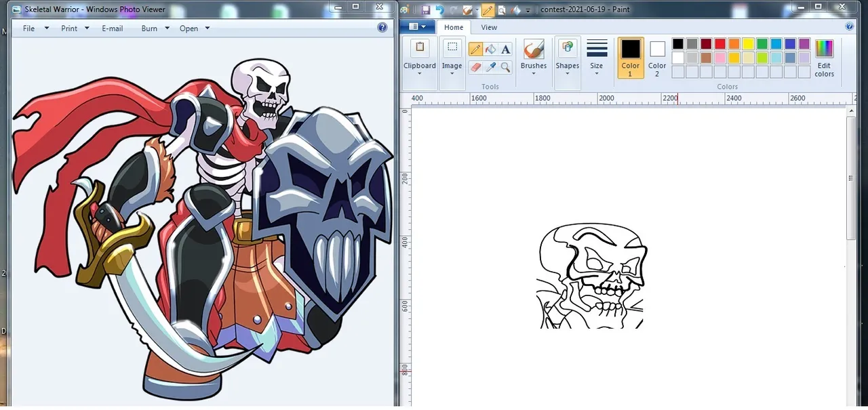Click Undo in Paint quick access toolbar
Screen dimensions: 868x410
coord(439,10)
